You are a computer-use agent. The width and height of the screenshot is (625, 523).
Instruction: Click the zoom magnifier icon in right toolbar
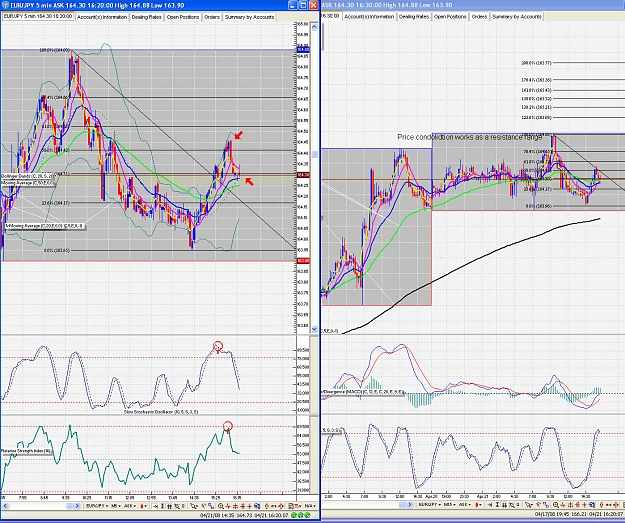coord(556,505)
